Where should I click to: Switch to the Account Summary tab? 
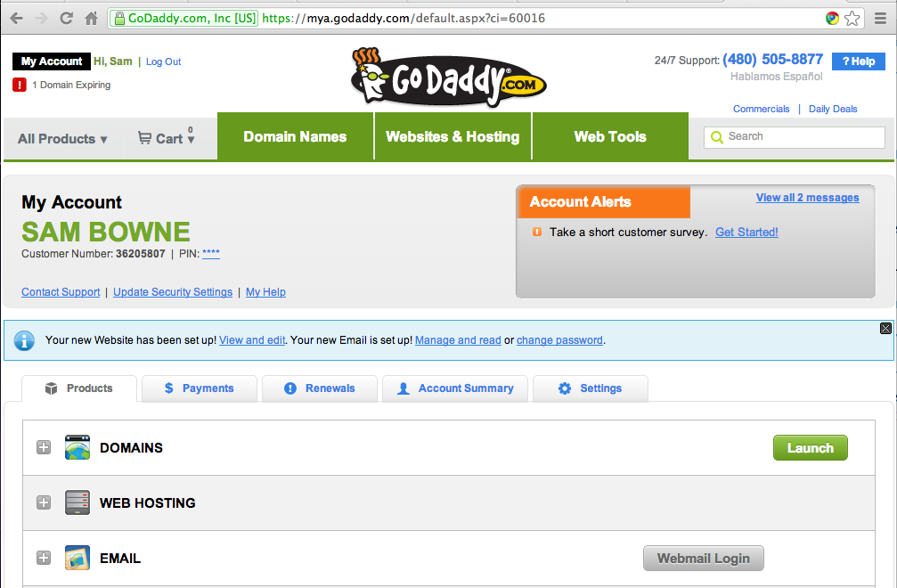tap(455, 388)
